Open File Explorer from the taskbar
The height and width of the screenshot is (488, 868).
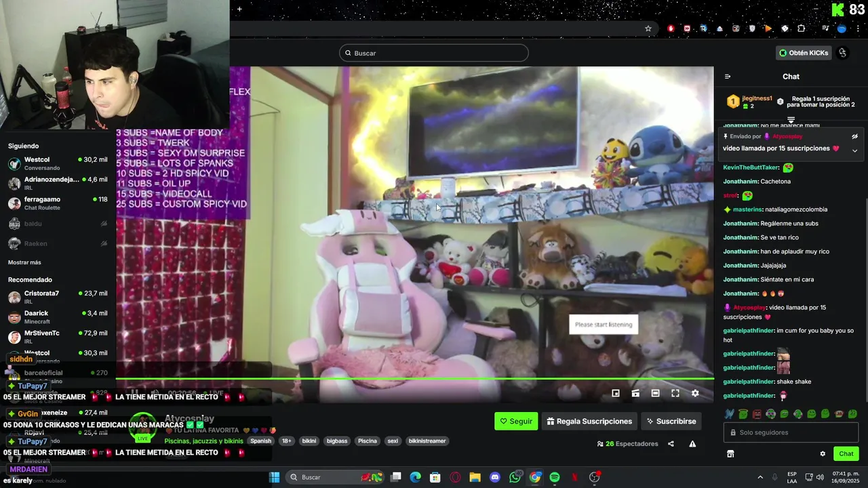[475, 477]
